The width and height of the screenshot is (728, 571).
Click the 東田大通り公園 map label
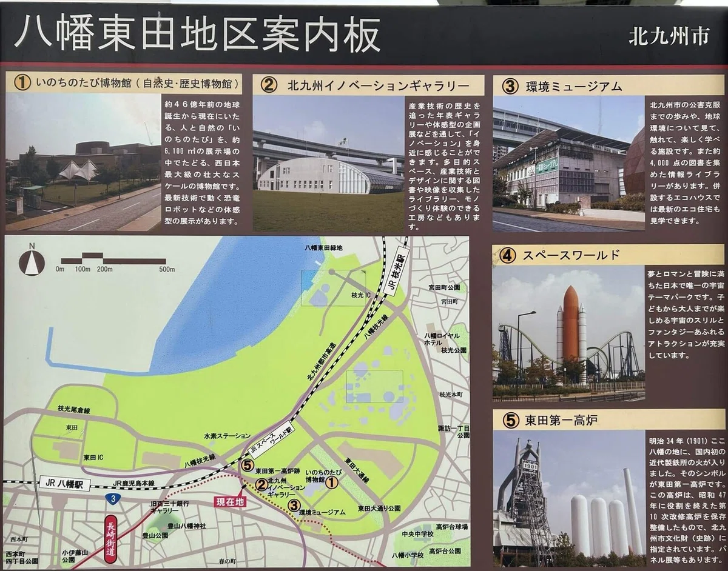(379, 507)
